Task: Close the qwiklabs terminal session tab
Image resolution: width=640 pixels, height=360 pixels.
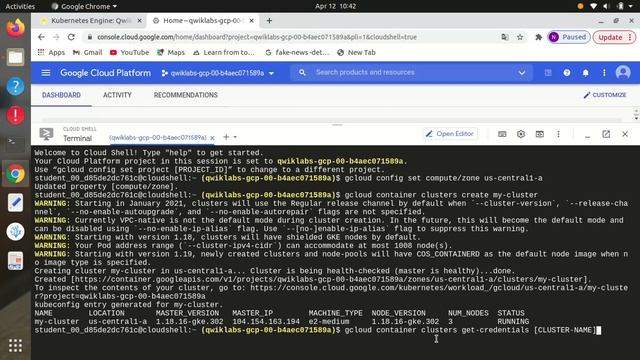Action: click(212, 138)
